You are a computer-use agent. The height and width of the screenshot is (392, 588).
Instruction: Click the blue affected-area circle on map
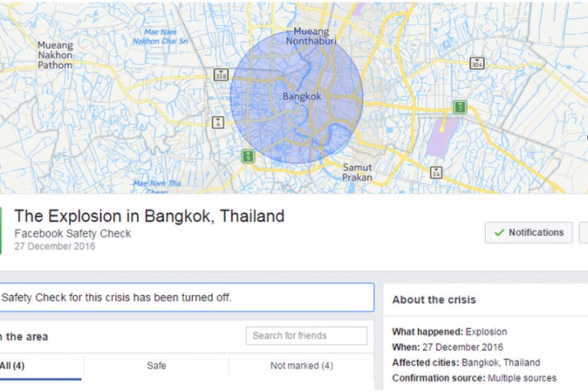coord(297,97)
